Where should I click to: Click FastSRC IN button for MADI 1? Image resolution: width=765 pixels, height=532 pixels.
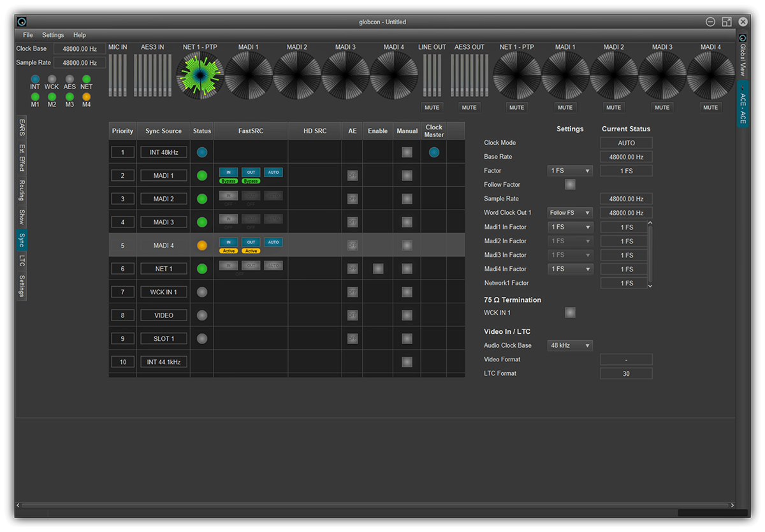tap(228, 172)
